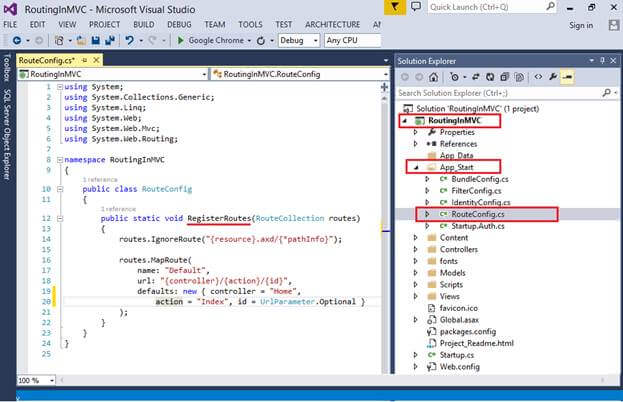
Task: Toggle the Solution Explorer auto-hide pin
Action: coord(602,60)
